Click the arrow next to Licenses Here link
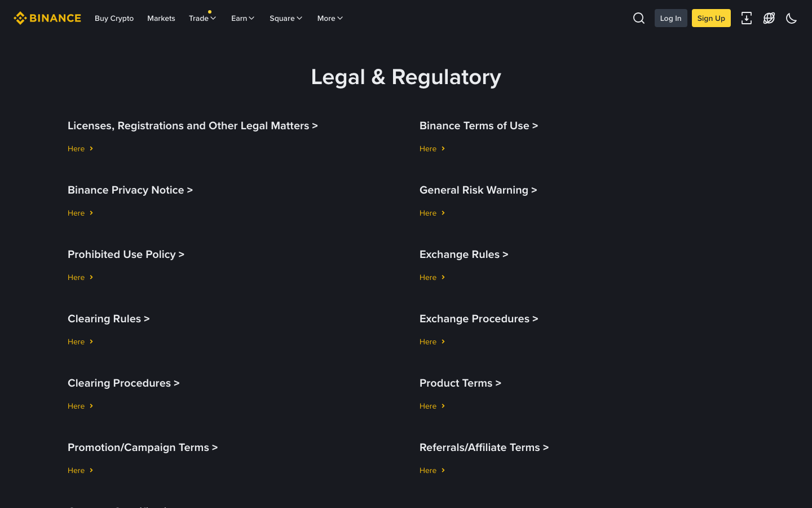Image resolution: width=812 pixels, height=508 pixels. (92, 148)
